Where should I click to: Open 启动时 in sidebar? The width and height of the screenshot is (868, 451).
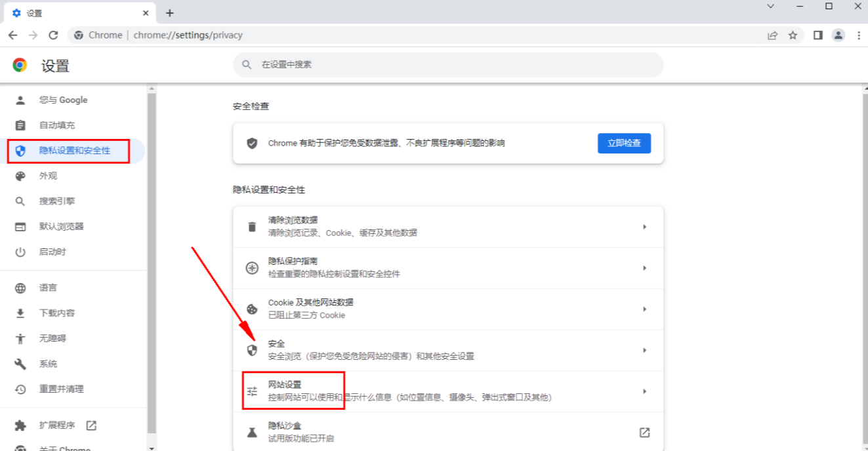point(73,252)
